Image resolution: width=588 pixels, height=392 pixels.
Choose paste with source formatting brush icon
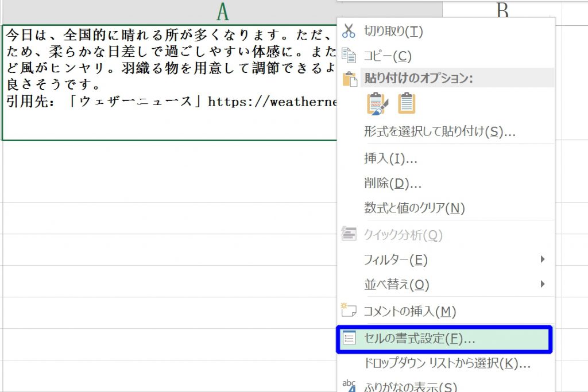click(x=377, y=103)
